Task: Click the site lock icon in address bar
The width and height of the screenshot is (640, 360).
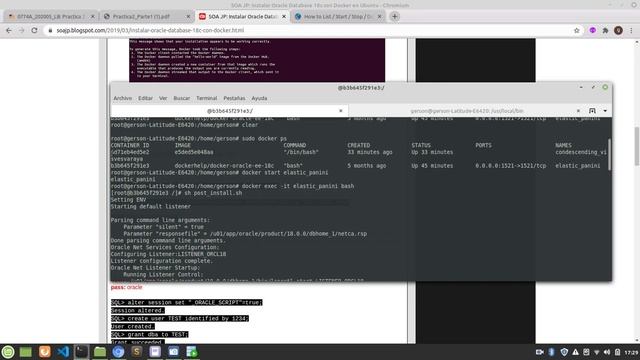Action: (51, 31)
